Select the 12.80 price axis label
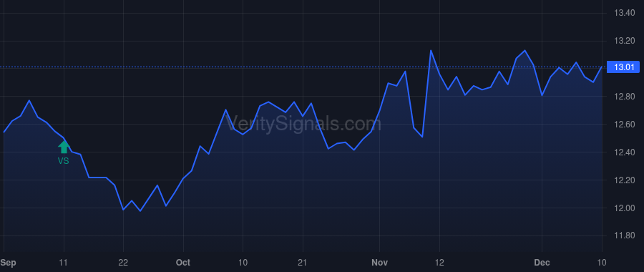This screenshot has height=272, width=644. click(624, 97)
